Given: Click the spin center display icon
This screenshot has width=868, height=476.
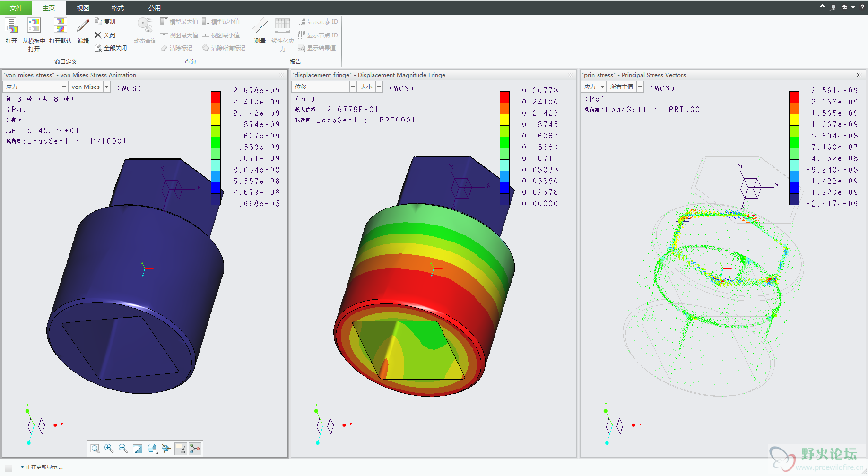Looking at the screenshot, I should [x=166, y=449].
